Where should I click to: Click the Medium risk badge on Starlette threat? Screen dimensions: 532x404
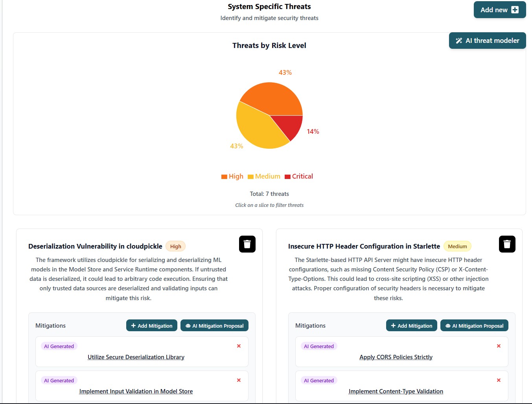coord(457,246)
